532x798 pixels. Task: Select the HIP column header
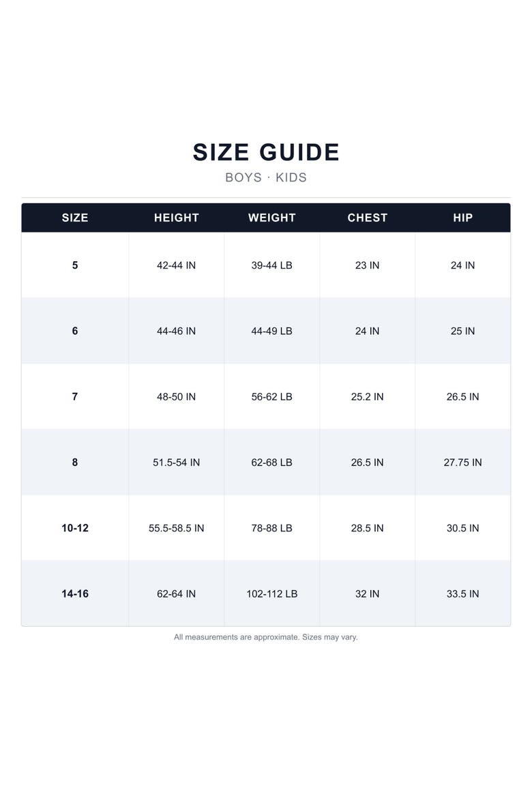462,218
